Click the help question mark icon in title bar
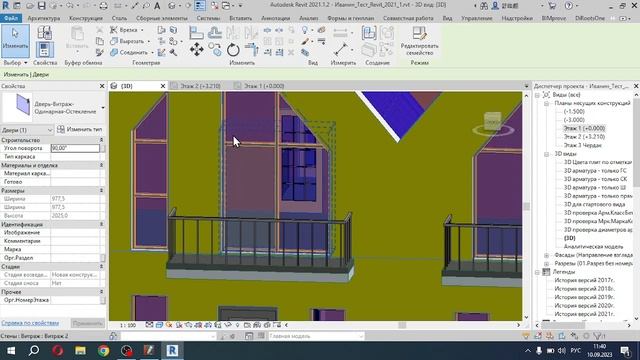640x360 pixels. tap(569, 6)
